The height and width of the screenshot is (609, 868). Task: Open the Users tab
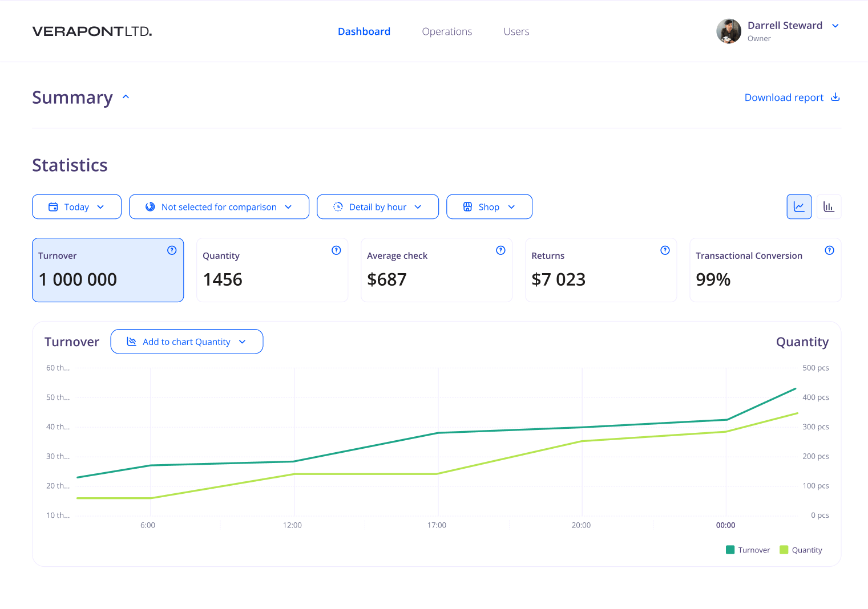click(x=516, y=32)
